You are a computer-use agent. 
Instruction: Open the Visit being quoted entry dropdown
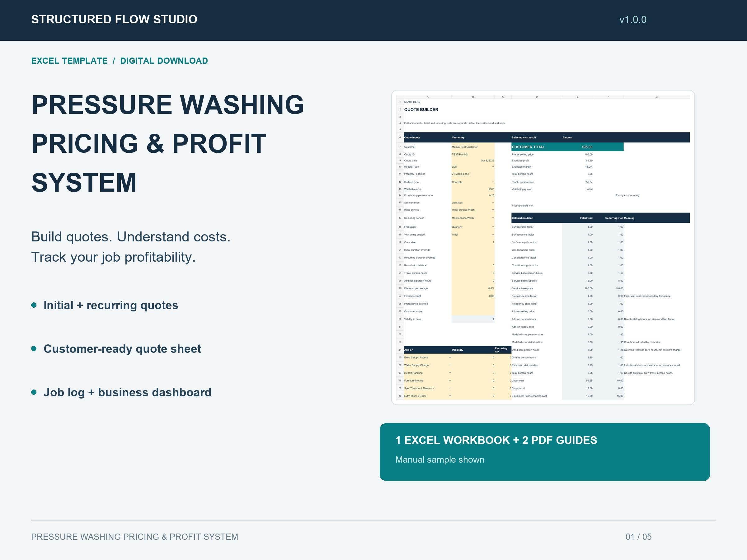coord(493,235)
